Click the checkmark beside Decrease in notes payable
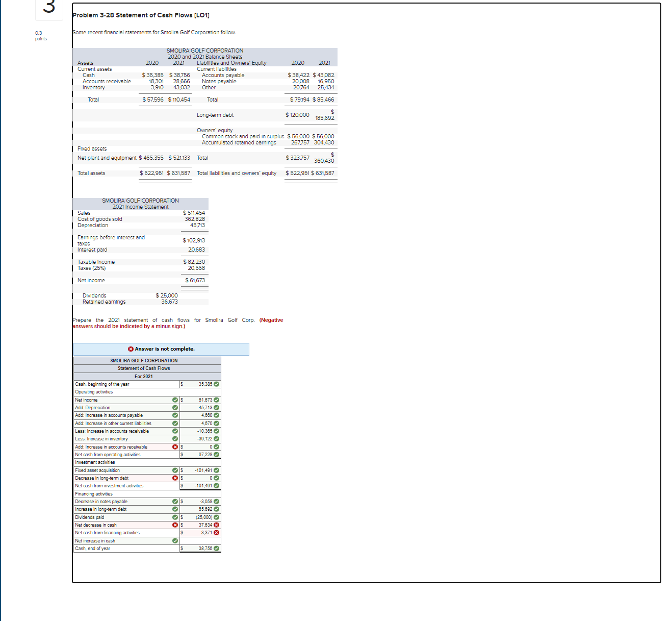 [x=174, y=502]
